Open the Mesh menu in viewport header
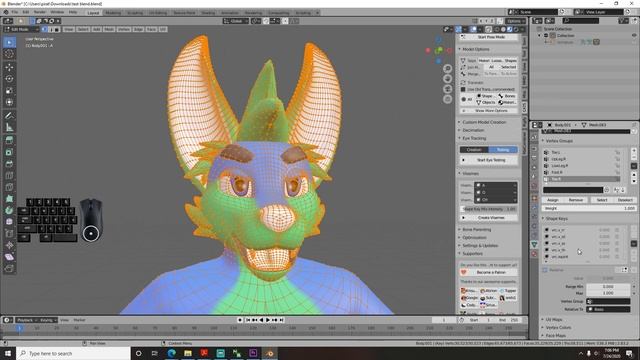Viewport: 640px width, 360px height. coord(109,29)
